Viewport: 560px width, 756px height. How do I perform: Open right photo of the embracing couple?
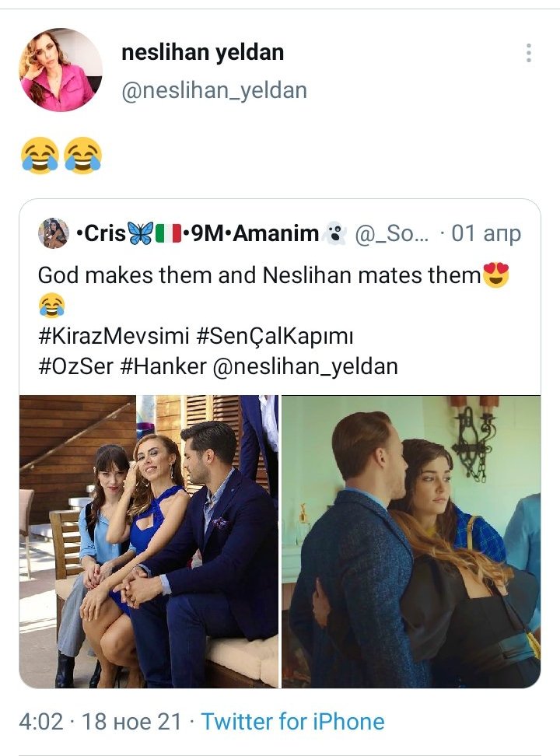411,541
